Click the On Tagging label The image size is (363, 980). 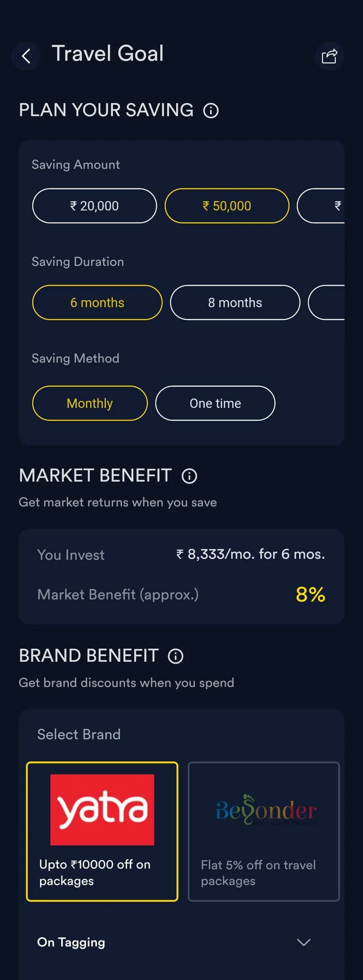(x=71, y=942)
